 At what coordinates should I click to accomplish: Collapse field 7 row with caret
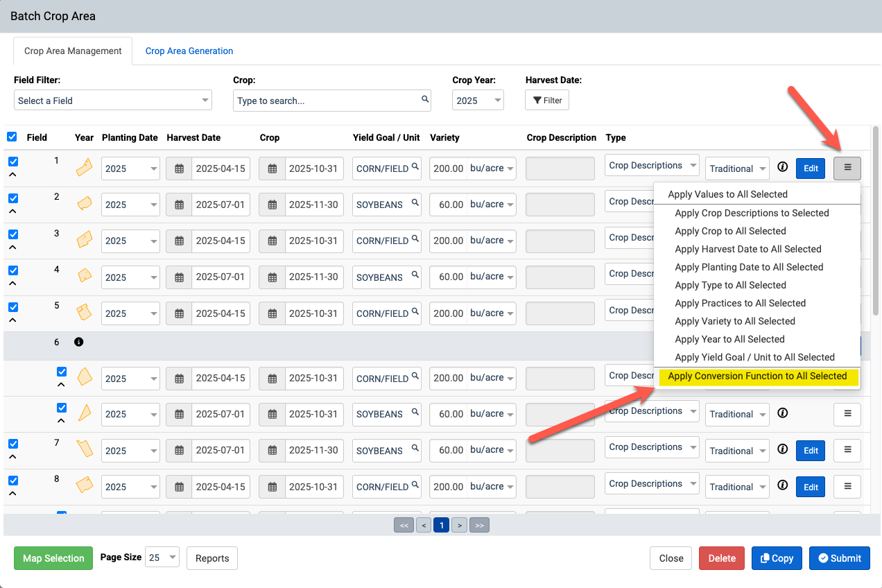click(13, 457)
